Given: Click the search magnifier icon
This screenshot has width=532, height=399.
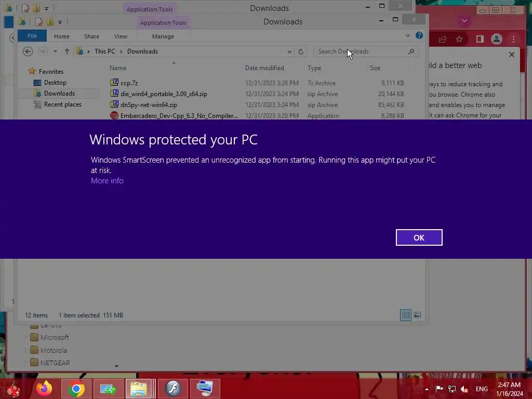Looking at the screenshot, I should pos(411,51).
